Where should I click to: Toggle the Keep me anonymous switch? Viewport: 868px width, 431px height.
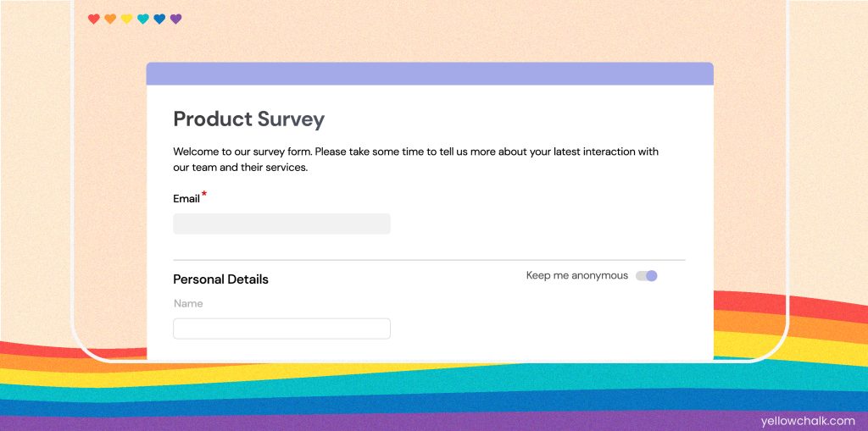point(646,275)
